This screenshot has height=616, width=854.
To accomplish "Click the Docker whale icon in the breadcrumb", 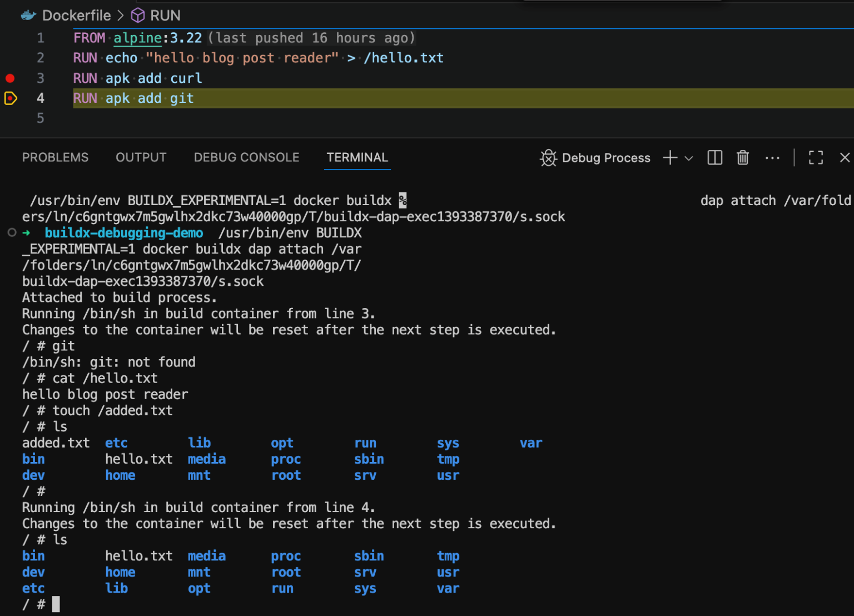I will [x=28, y=15].
